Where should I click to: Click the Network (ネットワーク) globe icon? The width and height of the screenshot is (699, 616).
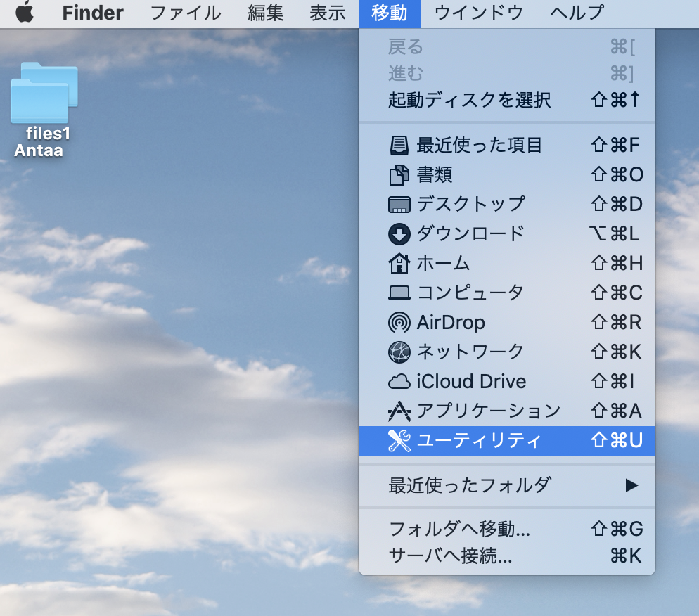click(x=399, y=352)
